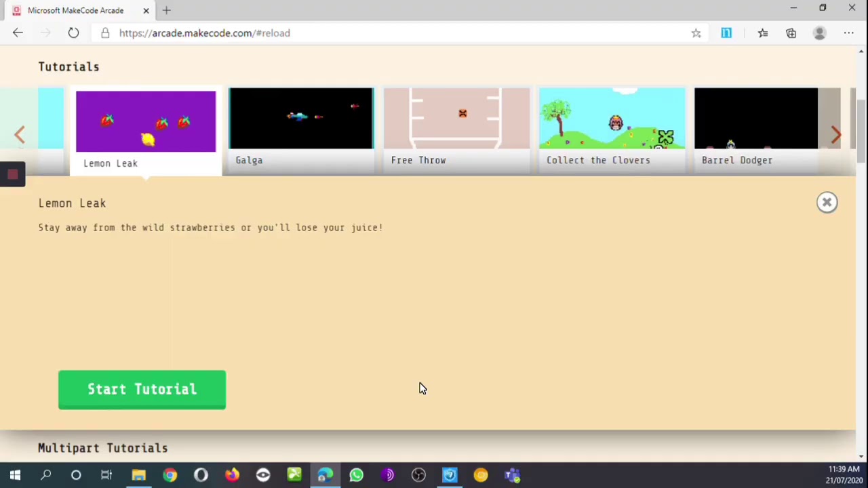868x488 pixels.
Task: Open File Explorer from taskbar
Action: (x=138, y=475)
